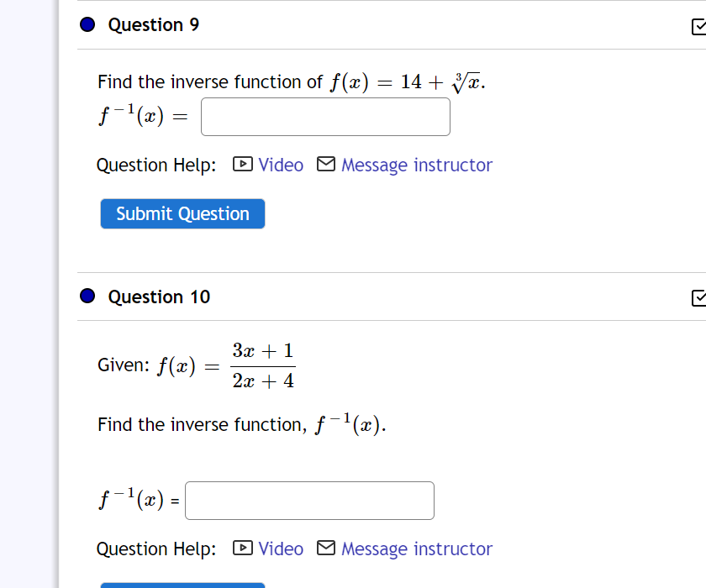Click the Question Help label under Question 9

(155, 165)
